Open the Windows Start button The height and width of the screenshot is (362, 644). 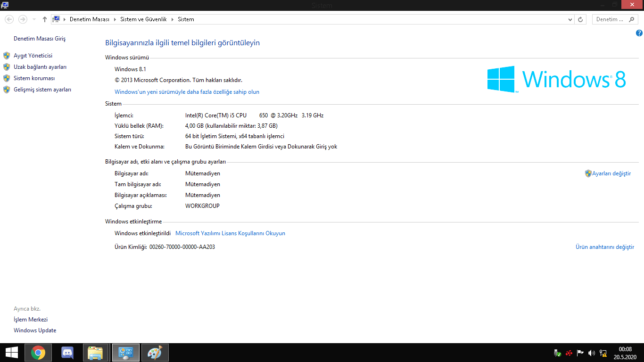(11, 353)
